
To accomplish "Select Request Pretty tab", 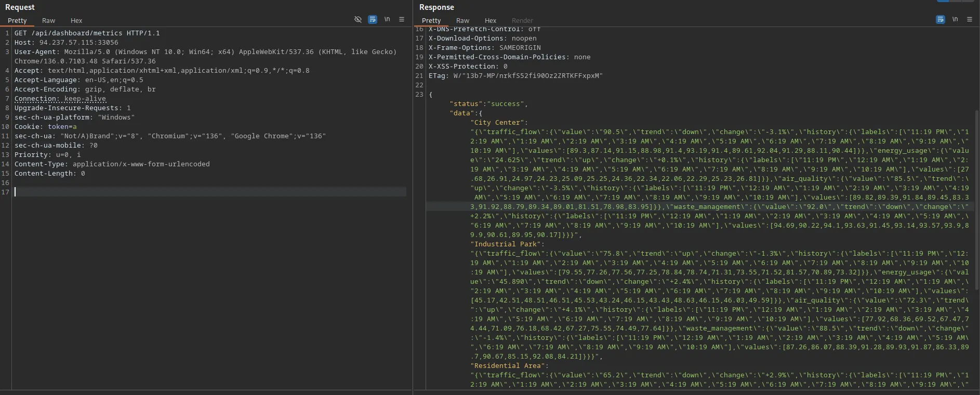I will (17, 21).
